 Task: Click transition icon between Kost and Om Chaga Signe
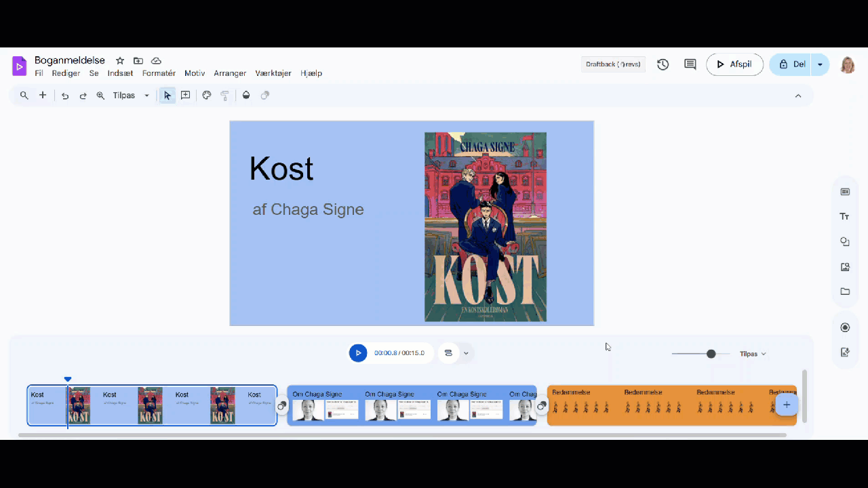[282, 405]
